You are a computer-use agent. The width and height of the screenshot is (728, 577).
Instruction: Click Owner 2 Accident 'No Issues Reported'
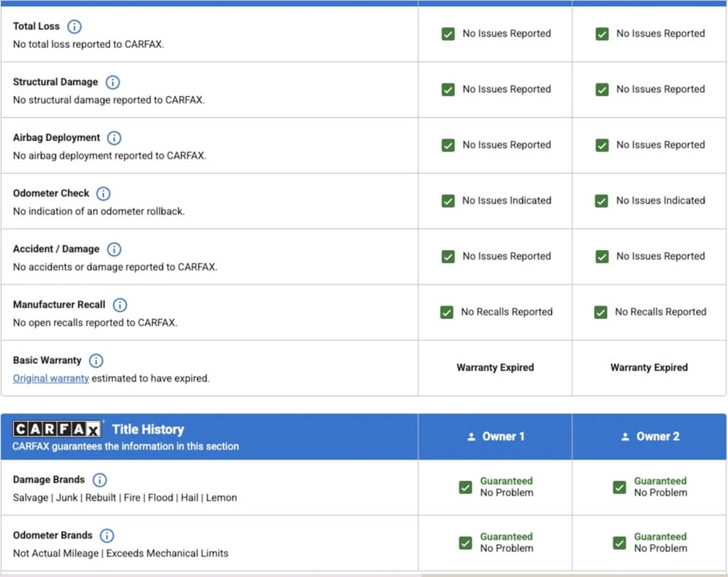click(661, 256)
